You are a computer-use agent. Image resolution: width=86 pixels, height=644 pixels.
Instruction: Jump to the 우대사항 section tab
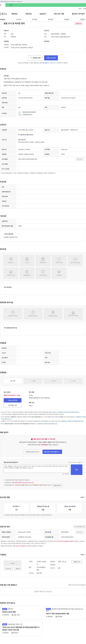[x=34, y=19]
